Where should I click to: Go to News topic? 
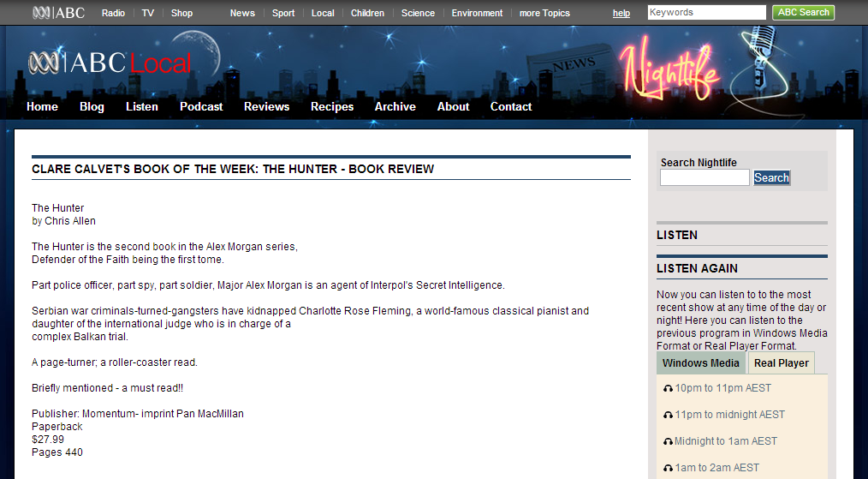point(242,13)
